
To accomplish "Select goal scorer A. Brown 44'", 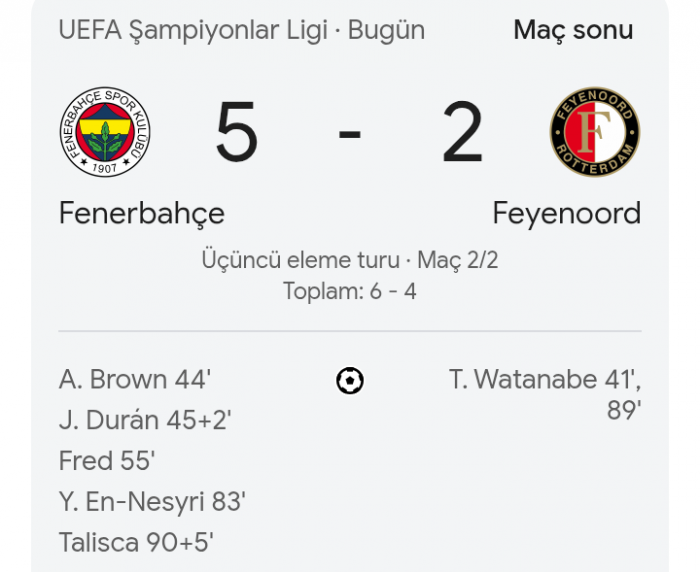I will [x=135, y=380].
